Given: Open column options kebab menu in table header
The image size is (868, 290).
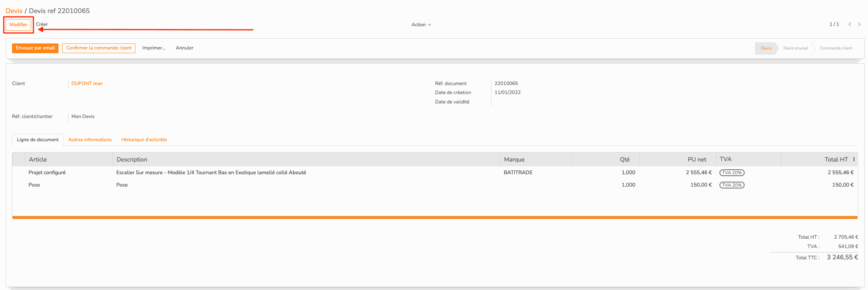Looking at the screenshot, I should 854,159.
